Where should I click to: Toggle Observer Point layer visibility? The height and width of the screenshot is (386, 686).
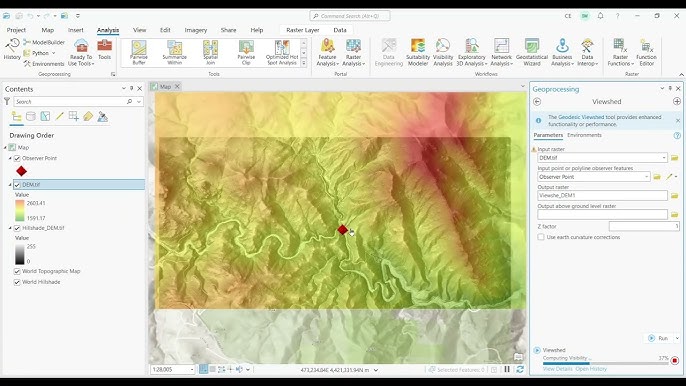pyautogui.click(x=17, y=158)
